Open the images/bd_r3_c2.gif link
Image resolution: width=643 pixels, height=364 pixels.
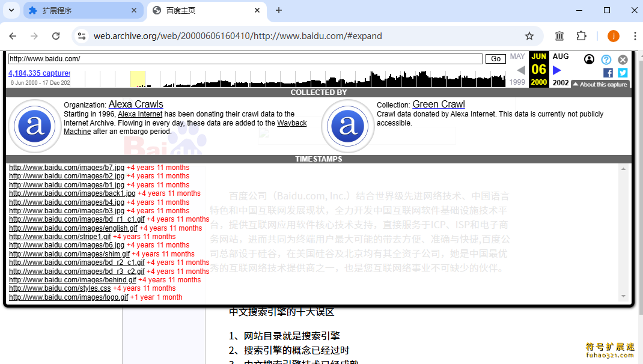pyautogui.click(x=77, y=271)
